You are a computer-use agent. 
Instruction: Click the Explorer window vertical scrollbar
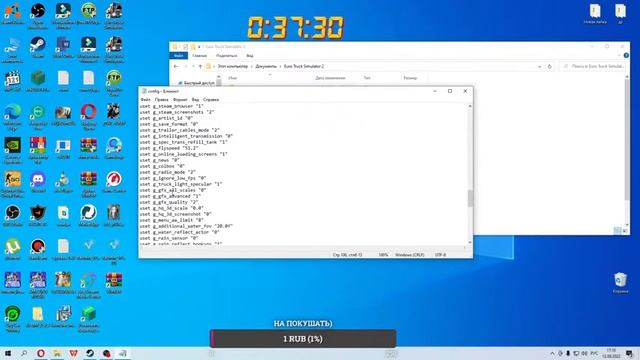tap(627, 139)
